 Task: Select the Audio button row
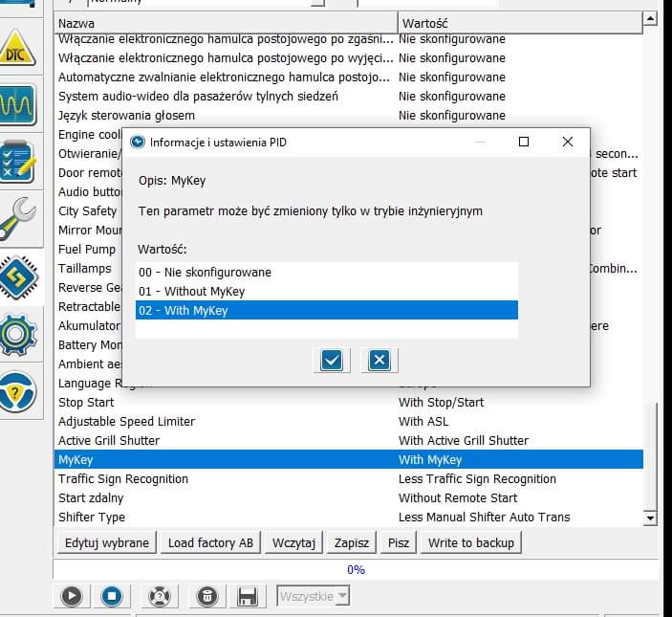(88, 191)
